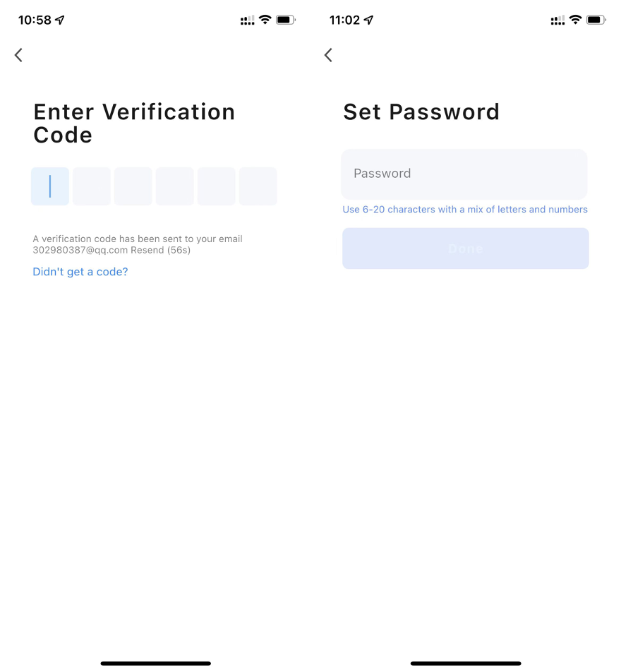Viewport: 621px width, 672px height.
Task: Tap the third verification code digit box
Action: (133, 186)
